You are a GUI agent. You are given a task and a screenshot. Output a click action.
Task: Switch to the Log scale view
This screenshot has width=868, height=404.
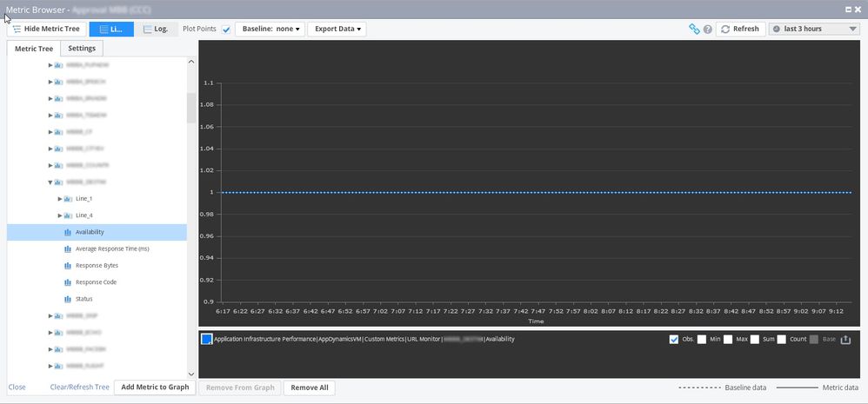pos(155,29)
